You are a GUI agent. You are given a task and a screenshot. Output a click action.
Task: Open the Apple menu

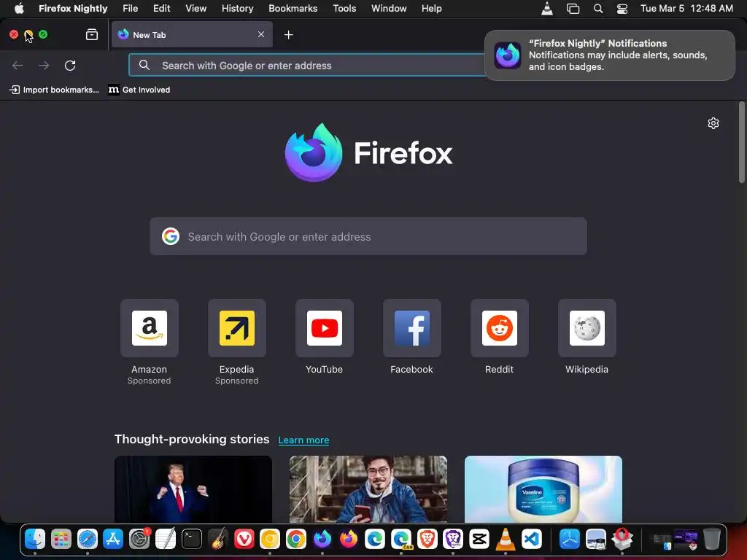coord(19,9)
